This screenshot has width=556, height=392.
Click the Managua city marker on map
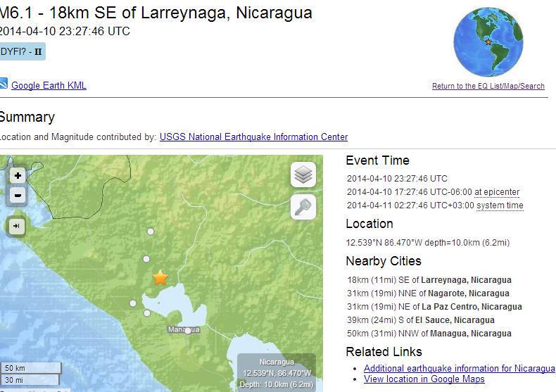click(x=187, y=330)
